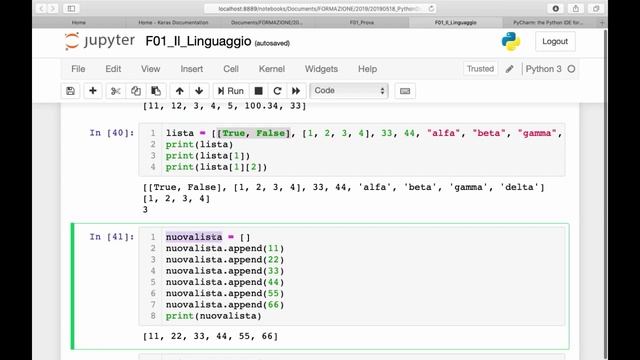The image size is (640, 360).
Task: Switch to the F01_Prova tab
Action: tap(362, 22)
